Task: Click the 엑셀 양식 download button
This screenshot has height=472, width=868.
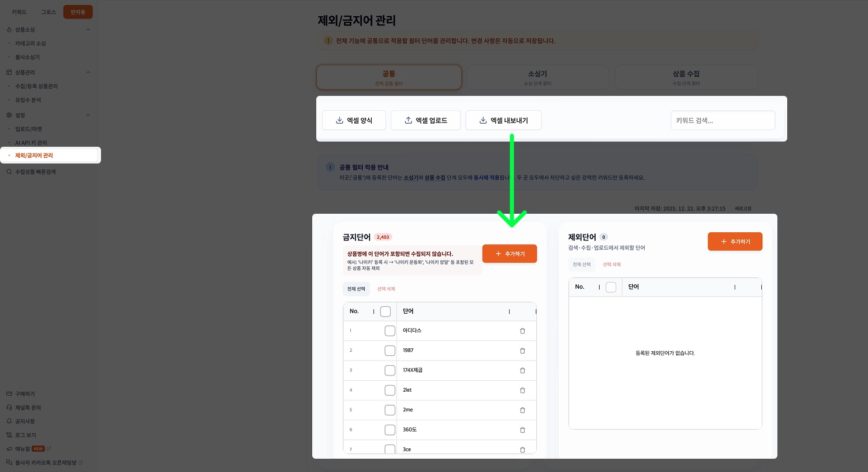Action: click(x=354, y=120)
